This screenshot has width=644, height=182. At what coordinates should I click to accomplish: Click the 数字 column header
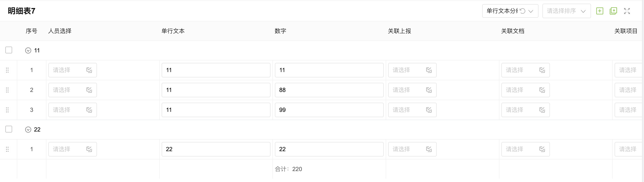[280, 31]
